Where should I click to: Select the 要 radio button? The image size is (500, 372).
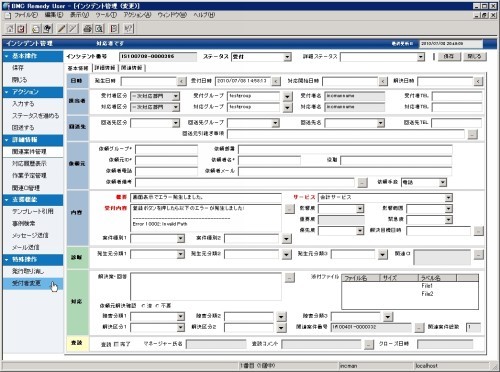coord(143,305)
